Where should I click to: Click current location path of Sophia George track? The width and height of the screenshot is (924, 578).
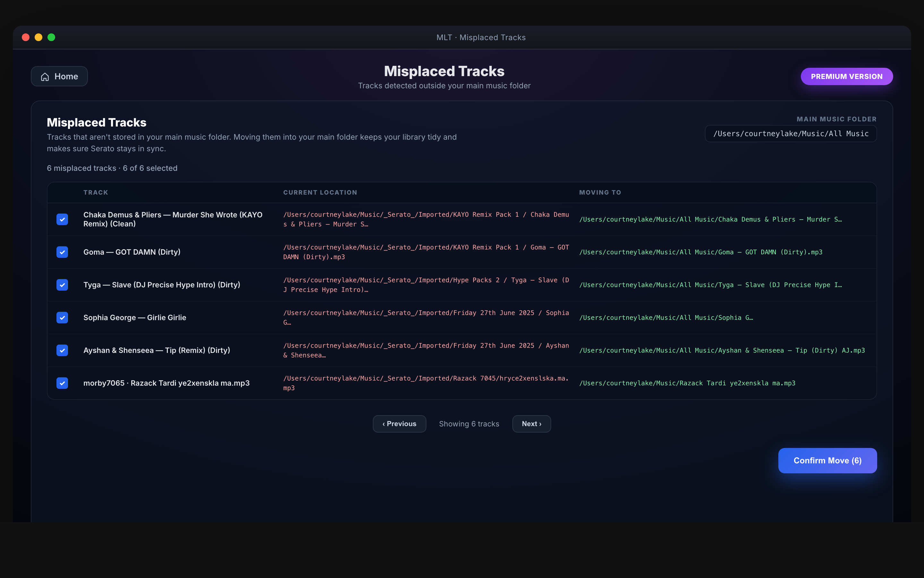[426, 318]
